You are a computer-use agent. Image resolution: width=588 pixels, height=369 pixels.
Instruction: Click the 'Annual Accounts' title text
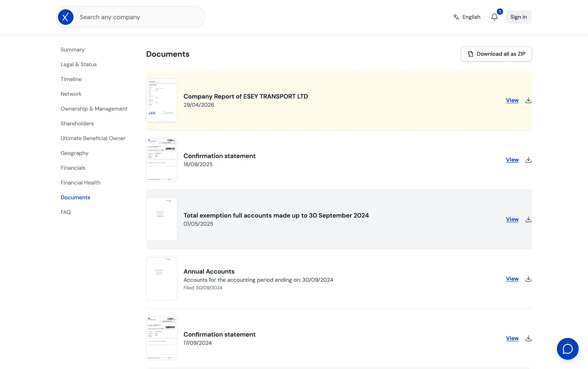(x=209, y=271)
